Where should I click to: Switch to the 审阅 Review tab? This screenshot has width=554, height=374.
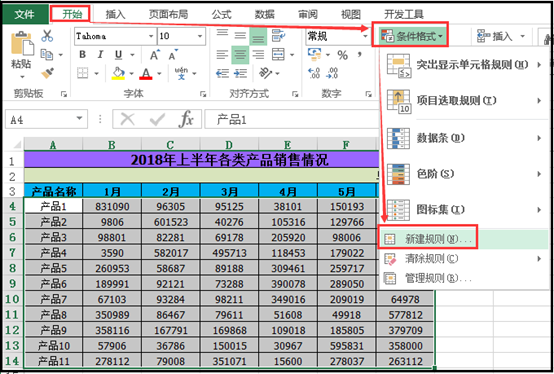coord(308,14)
